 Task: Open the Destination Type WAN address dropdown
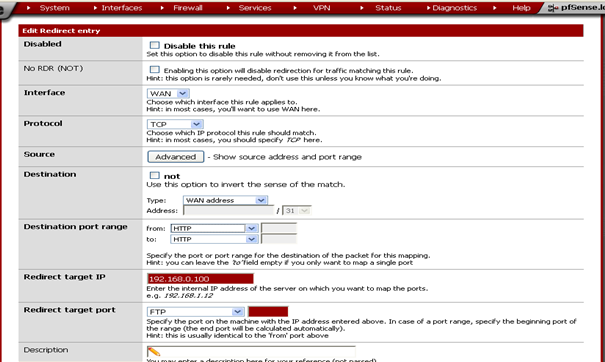point(225,200)
